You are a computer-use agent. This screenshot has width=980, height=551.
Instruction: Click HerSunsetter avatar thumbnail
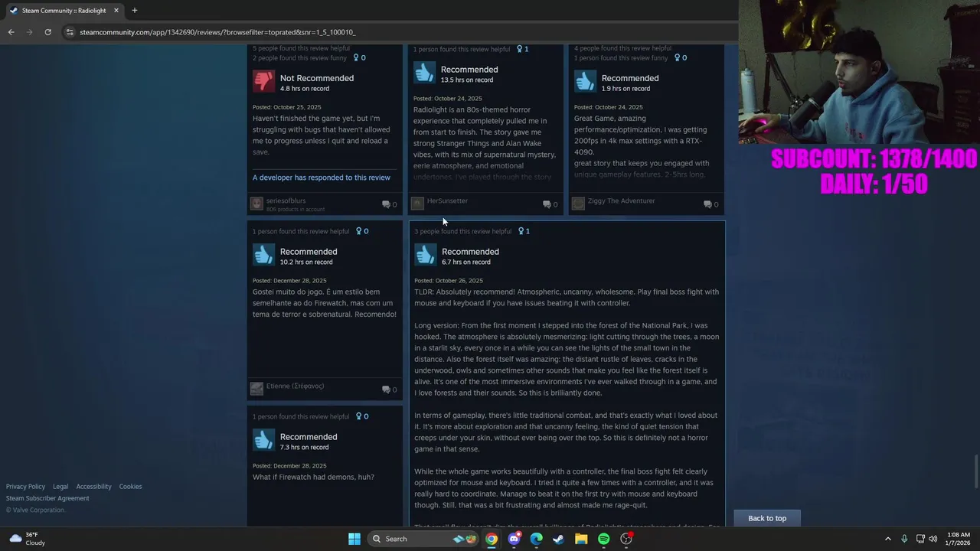[x=417, y=204]
